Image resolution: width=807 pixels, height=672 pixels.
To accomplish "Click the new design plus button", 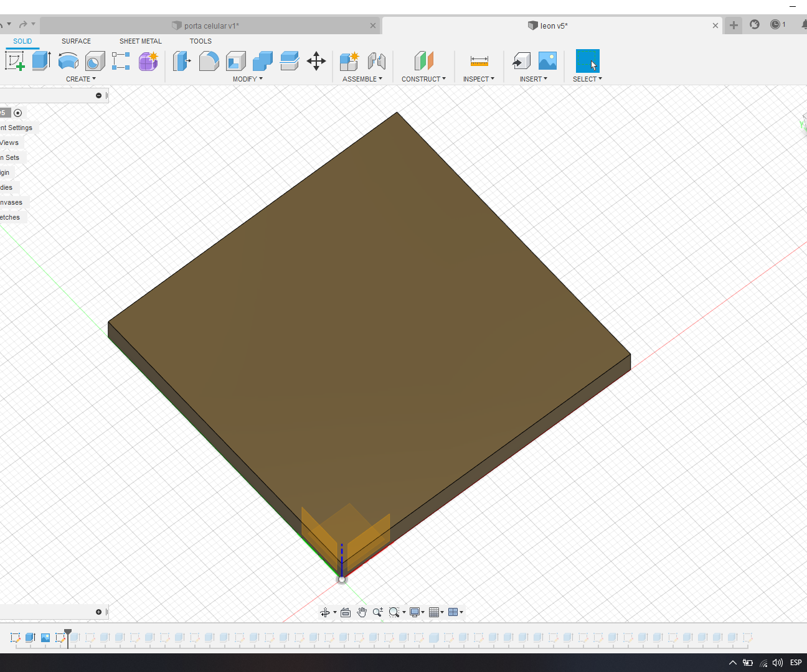I will (734, 25).
